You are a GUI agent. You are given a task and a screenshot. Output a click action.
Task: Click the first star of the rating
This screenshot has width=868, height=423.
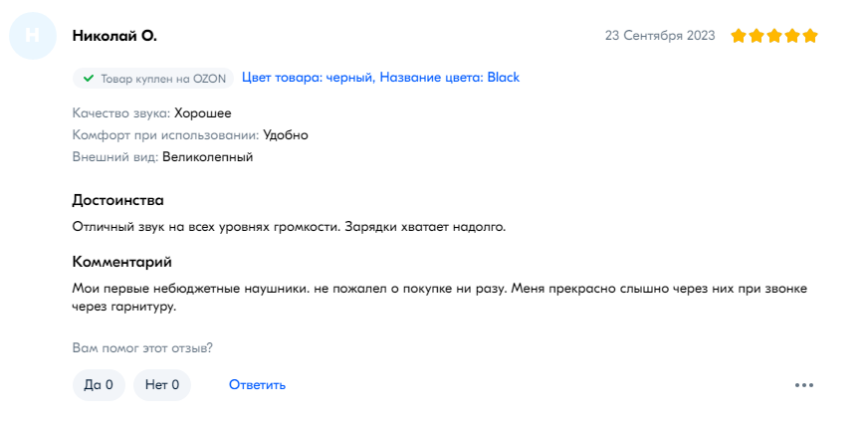(739, 36)
